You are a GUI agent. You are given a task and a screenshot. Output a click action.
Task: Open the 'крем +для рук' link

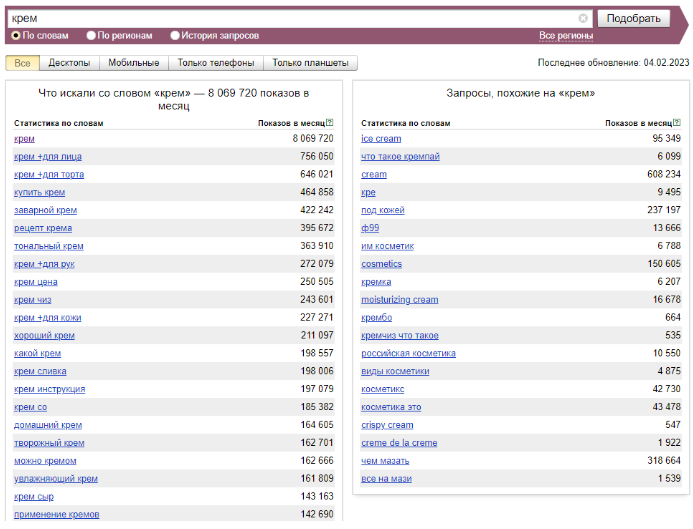coord(44,264)
